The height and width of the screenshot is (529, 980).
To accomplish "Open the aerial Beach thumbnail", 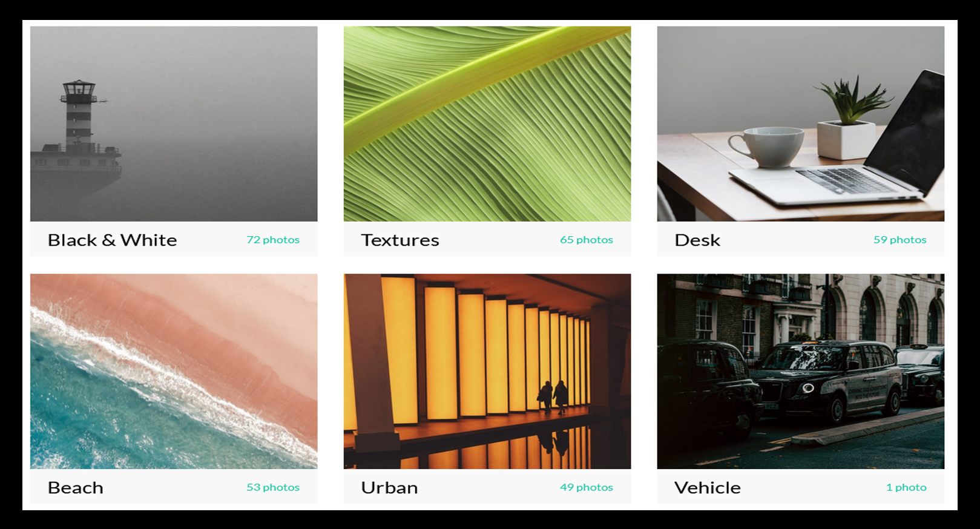I will click(x=174, y=371).
